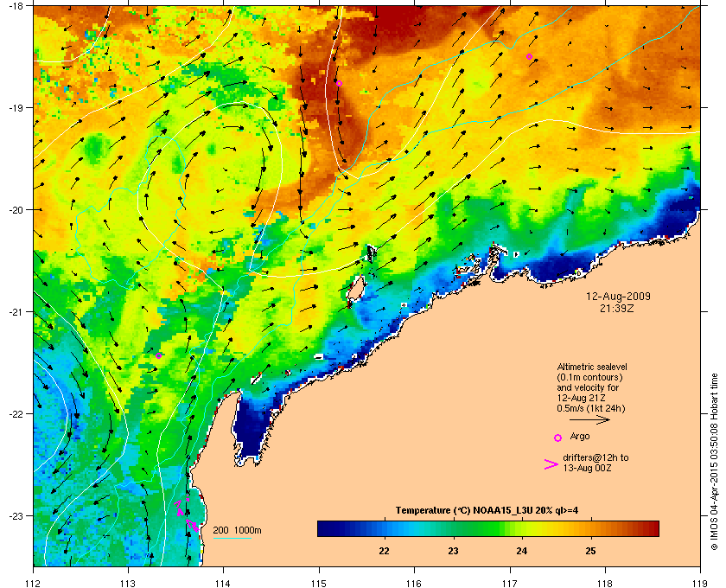
Task: Click the black velocity scale arrow in the legend
Action: (589, 420)
